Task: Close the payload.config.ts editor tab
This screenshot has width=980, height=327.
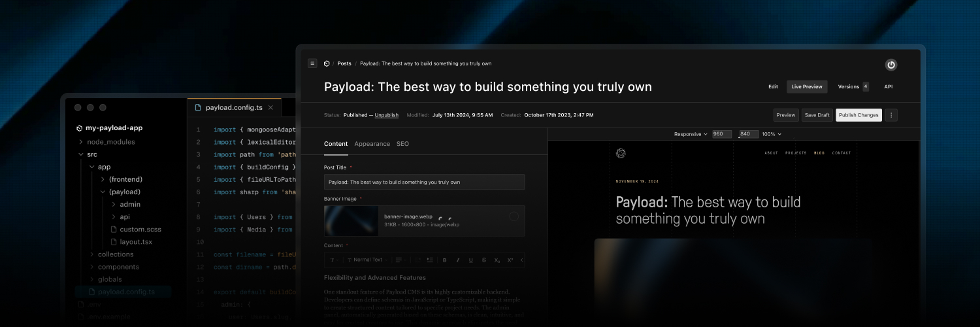Action: [x=270, y=107]
